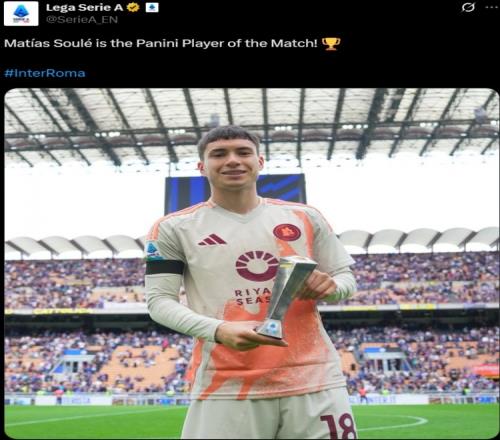Click the Matías Soulé tweet text
Screen dimensions: 500x440
[161, 44]
